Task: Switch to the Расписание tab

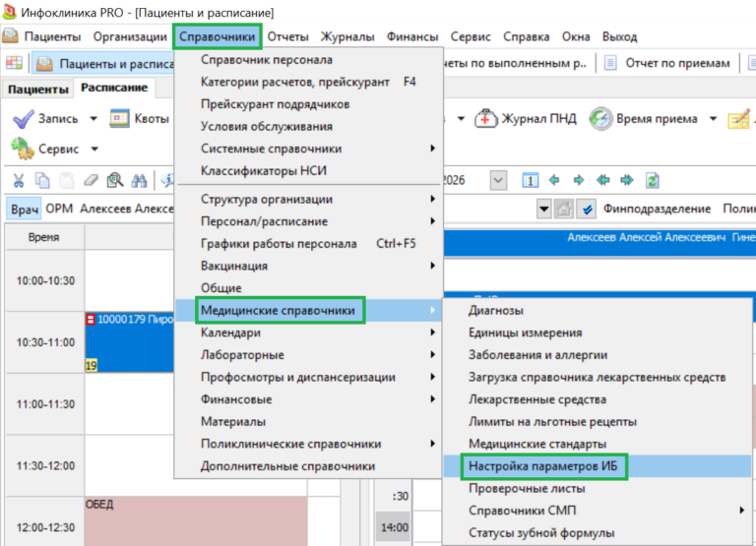Action: (x=114, y=88)
